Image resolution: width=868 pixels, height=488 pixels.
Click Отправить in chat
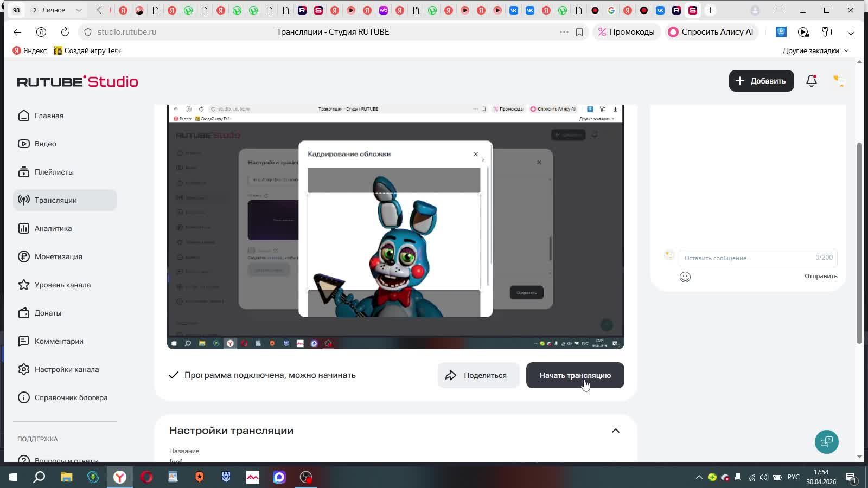821,276
